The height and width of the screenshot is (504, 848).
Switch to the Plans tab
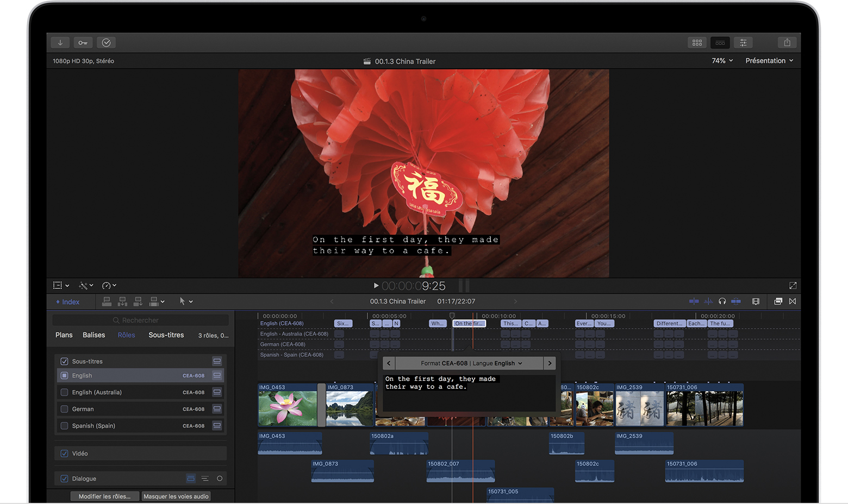tap(64, 335)
